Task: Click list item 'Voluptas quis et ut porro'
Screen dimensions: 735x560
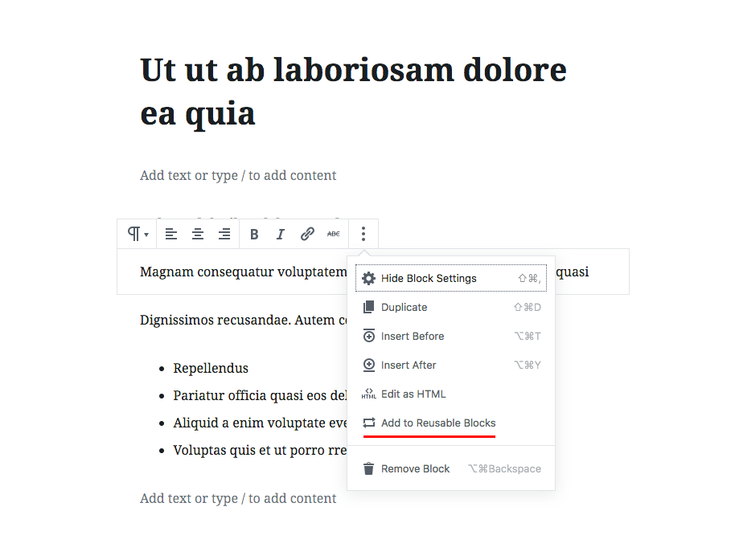Action: tap(260, 451)
